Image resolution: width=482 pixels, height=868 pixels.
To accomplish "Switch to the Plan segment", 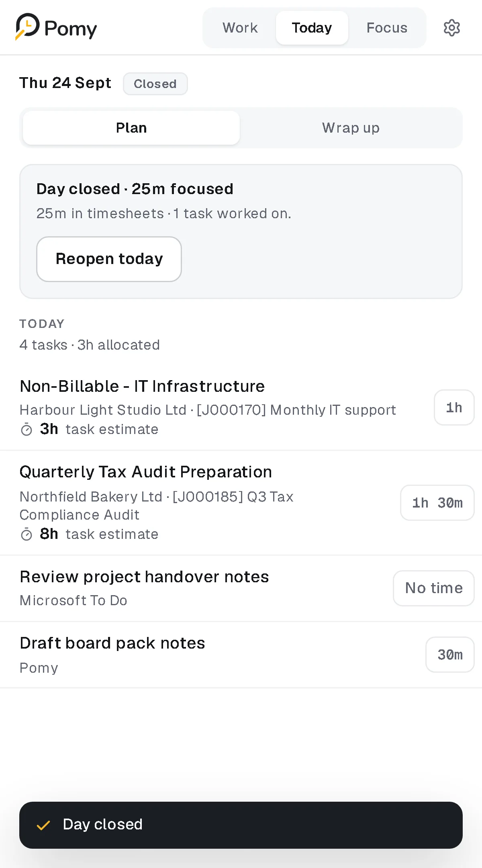I will coord(131,128).
